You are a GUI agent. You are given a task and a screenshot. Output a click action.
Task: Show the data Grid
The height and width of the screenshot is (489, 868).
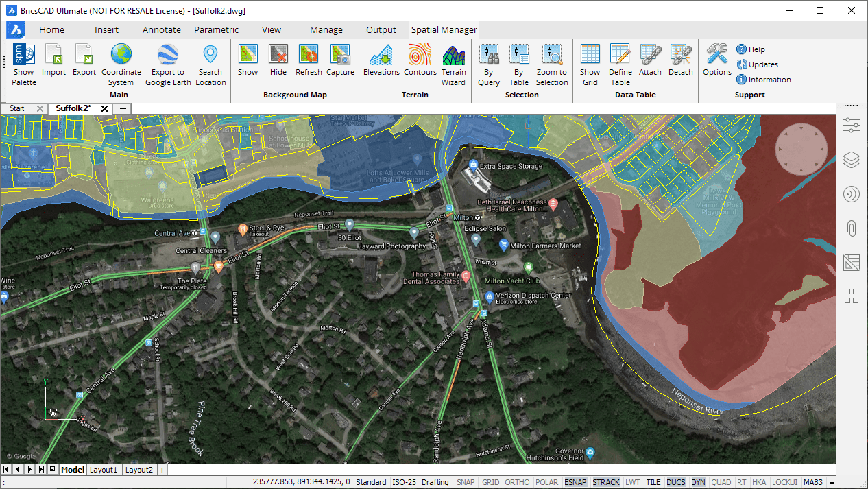(590, 64)
